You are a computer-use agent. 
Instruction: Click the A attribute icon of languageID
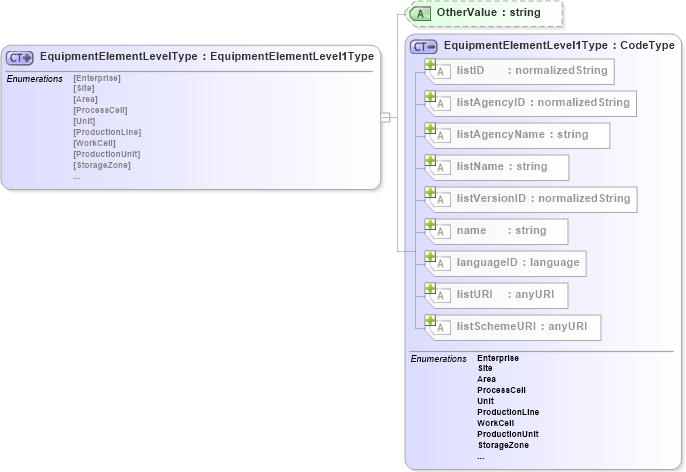pos(441,264)
